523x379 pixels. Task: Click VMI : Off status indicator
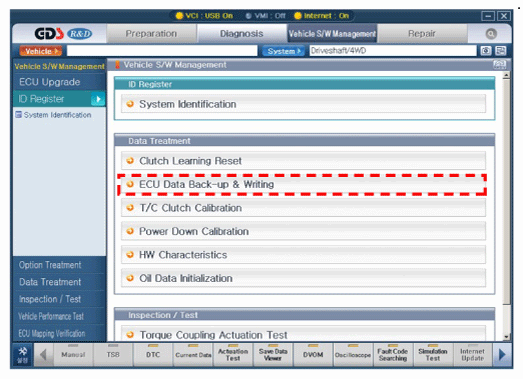(x=266, y=16)
